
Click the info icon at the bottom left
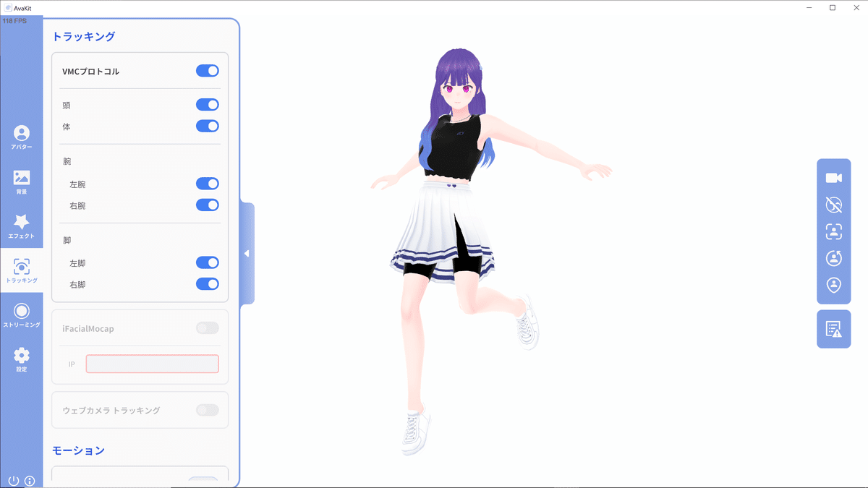click(30, 480)
